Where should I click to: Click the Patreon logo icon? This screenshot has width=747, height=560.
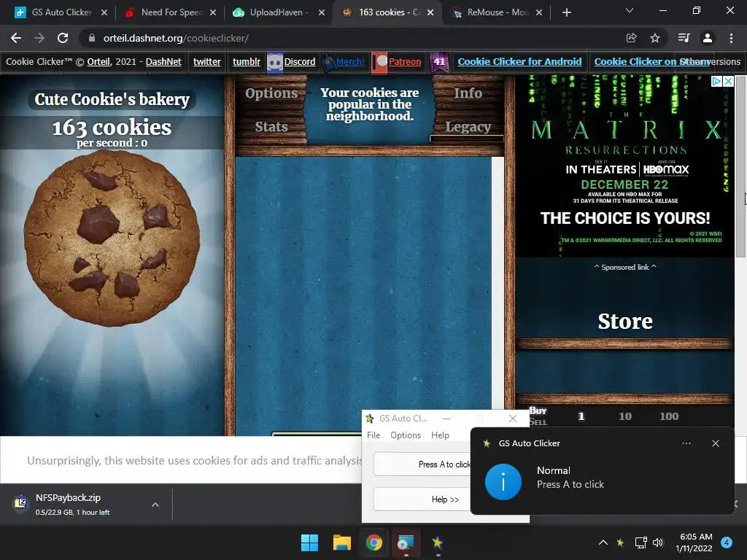379,62
